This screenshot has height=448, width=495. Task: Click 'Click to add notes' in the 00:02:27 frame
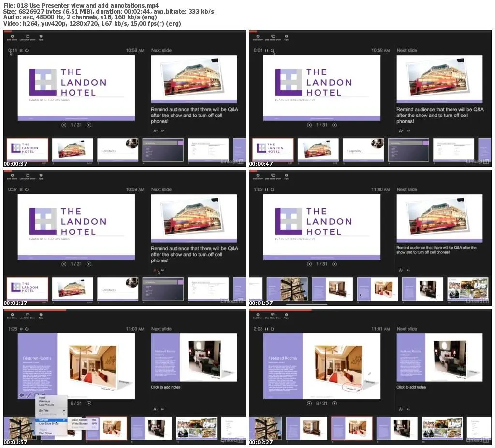[x=411, y=387]
